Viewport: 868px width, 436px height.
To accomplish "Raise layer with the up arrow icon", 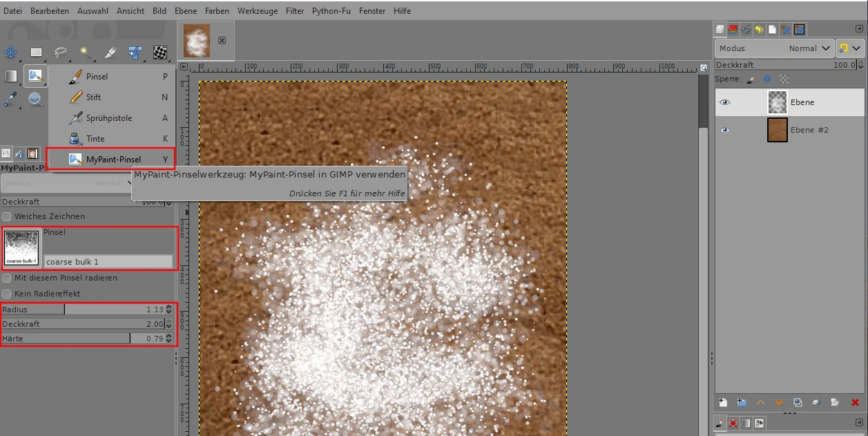I will coord(761,402).
